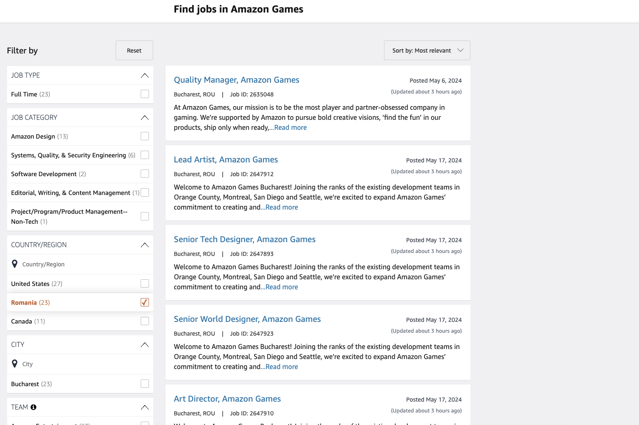This screenshot has height=425, width=639.
Task: Open the Sort by Most relevant dropdown
Action: click(x=427, y=51)
